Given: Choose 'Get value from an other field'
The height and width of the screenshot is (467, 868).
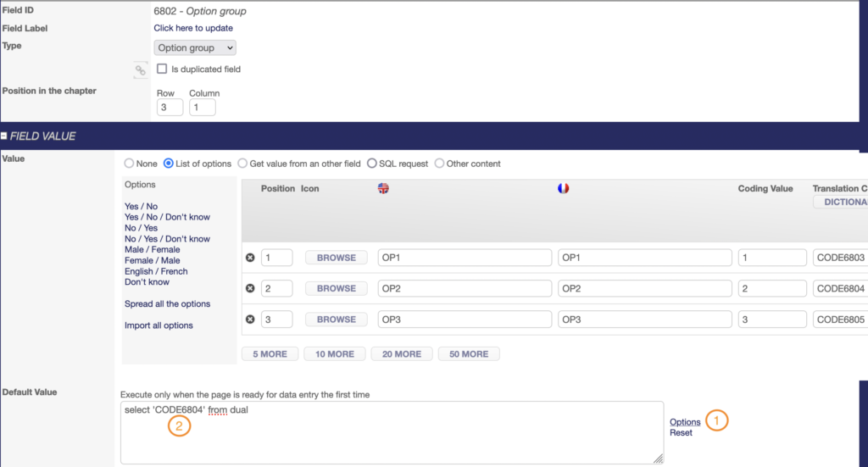Looking at the screenshot, I should click(242, 164).
